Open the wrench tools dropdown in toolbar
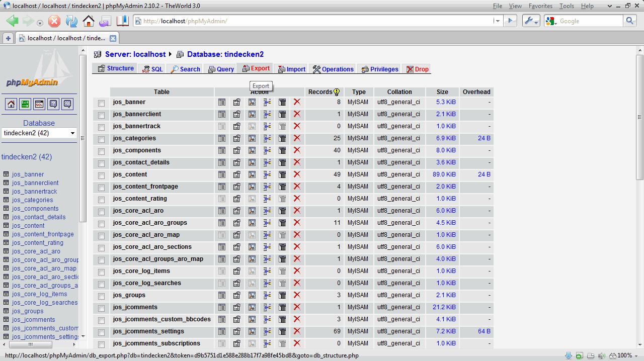644x361 pixels. tap(531, 21)
